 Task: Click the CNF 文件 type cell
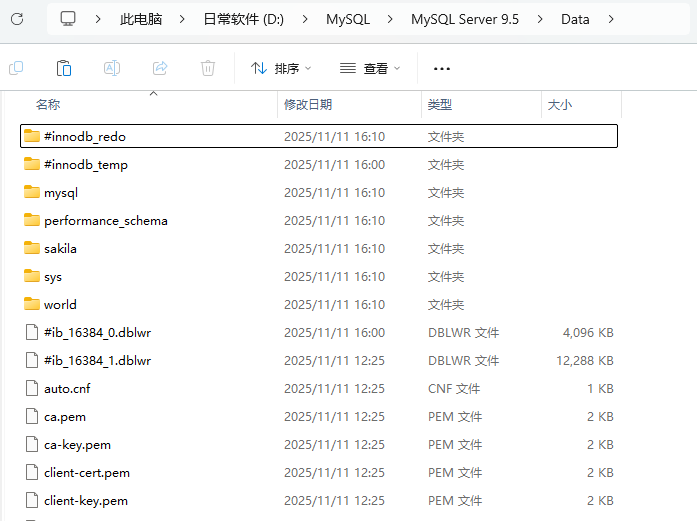click(454, 389)
